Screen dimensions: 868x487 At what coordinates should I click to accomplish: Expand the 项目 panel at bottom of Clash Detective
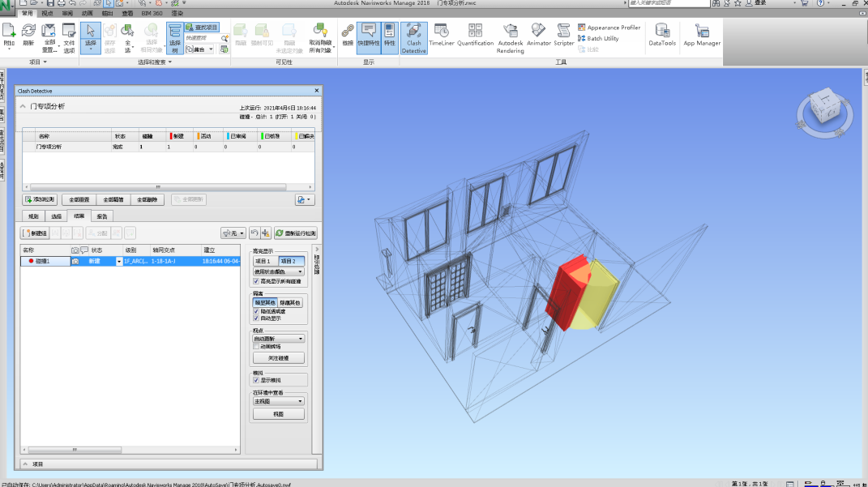coord(25,464)
